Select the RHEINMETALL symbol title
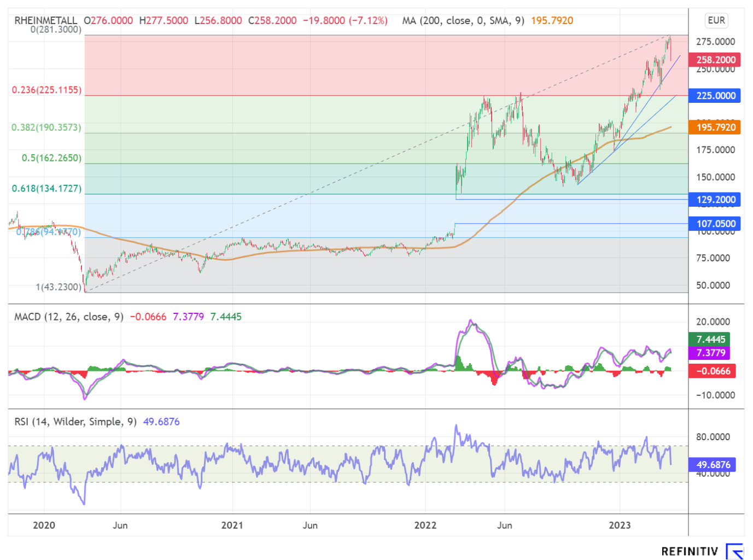 [x=45, y=21]
